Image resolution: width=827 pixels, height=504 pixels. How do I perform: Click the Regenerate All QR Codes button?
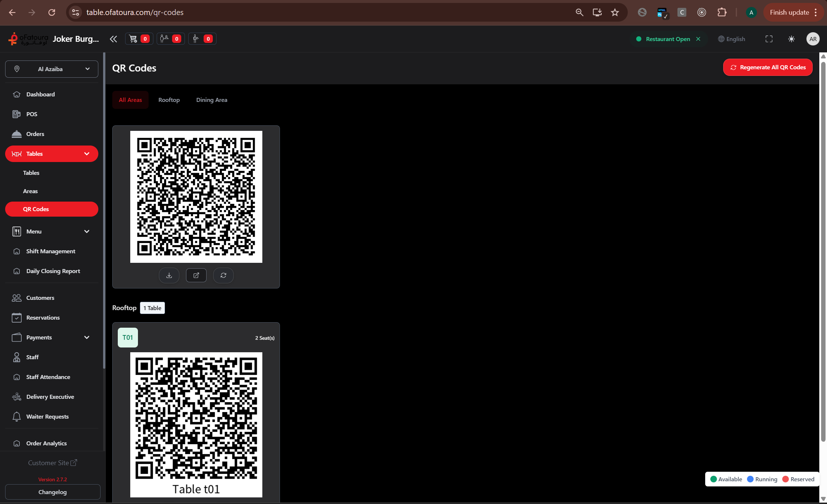[x=768, y=67]
